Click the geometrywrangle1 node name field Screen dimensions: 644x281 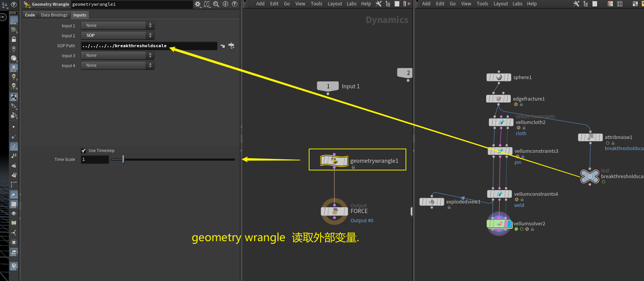click(x=131, y=4)
